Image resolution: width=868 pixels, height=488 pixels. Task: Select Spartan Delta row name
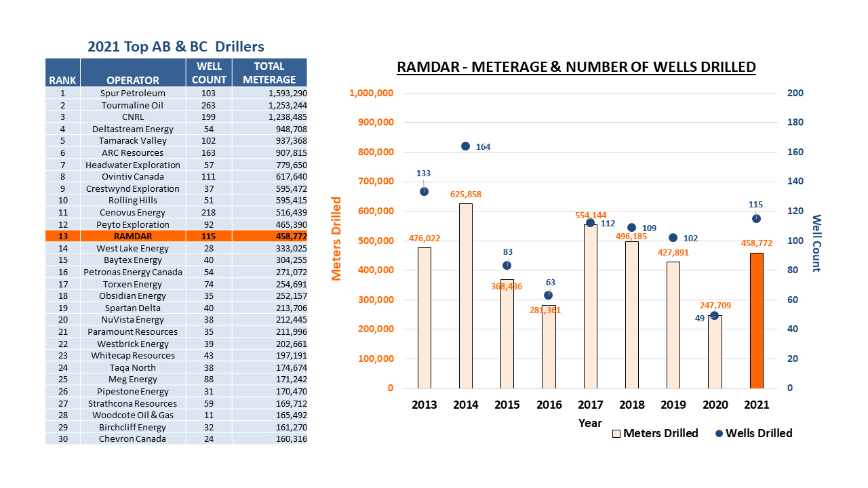click(133, 308)
